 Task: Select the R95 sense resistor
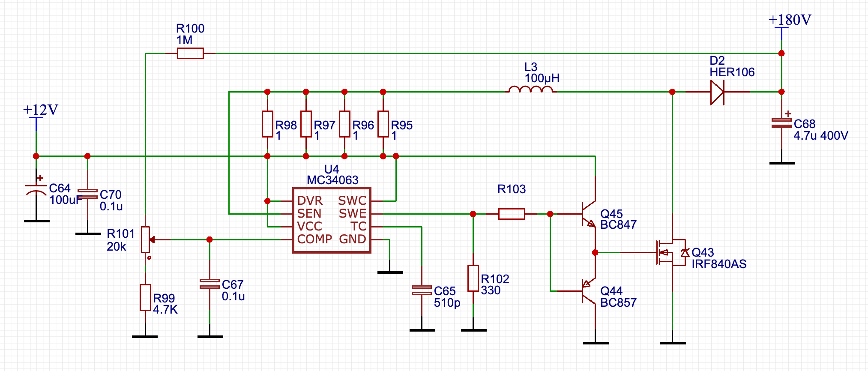click(x=383, y=124)
